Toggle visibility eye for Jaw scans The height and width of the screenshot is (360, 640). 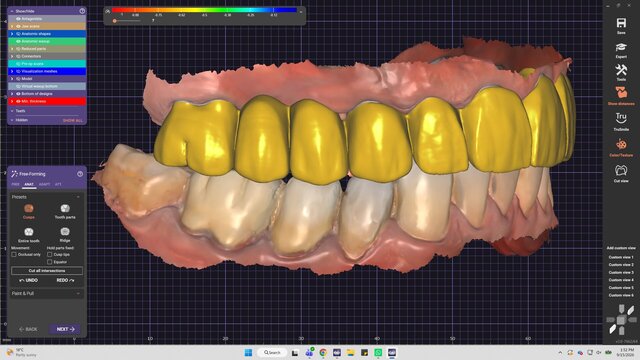(x=18, y=26)
